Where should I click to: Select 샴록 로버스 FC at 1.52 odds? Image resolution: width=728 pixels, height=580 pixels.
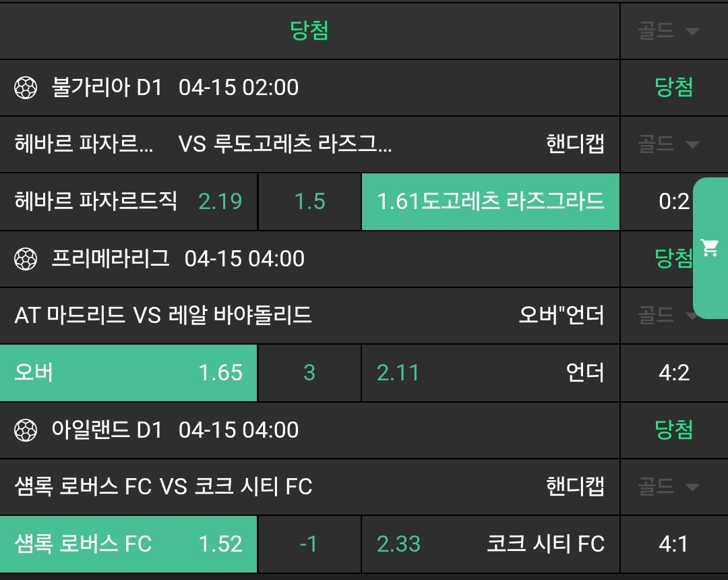128,544
